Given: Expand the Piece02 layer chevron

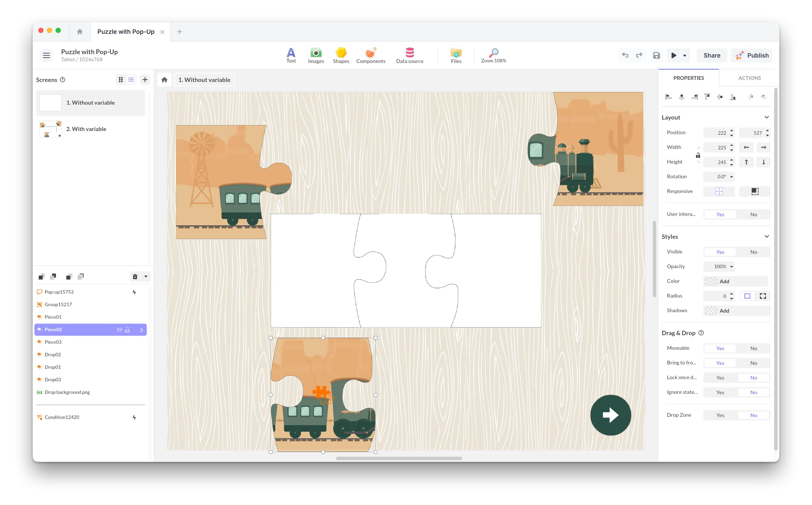Looking at the screenshot, I should [x=141, y=330].
